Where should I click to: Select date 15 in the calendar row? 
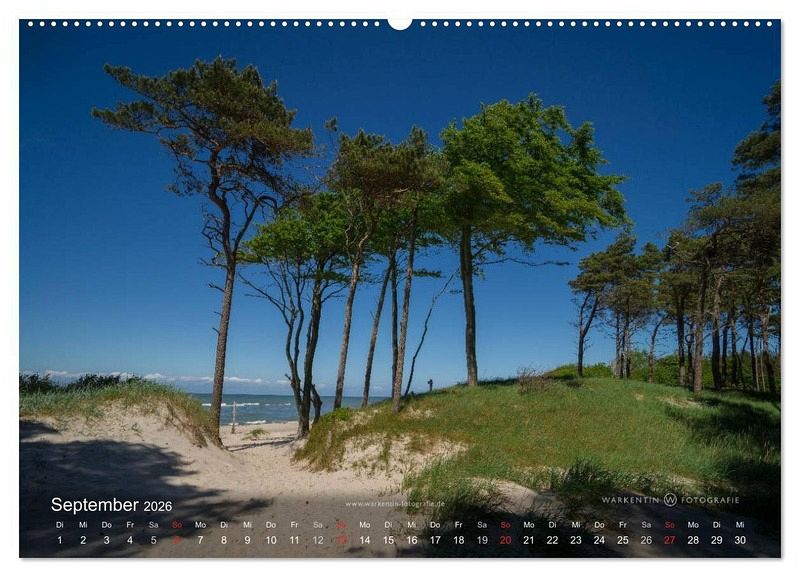tap(388, 540)
